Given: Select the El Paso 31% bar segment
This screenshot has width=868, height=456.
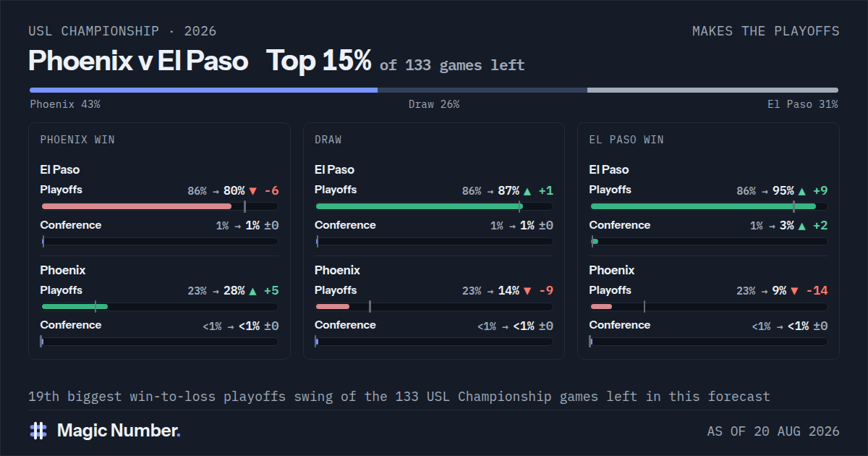Looking at the screenshot, I should pyautogui.click(x=712, y=90).
